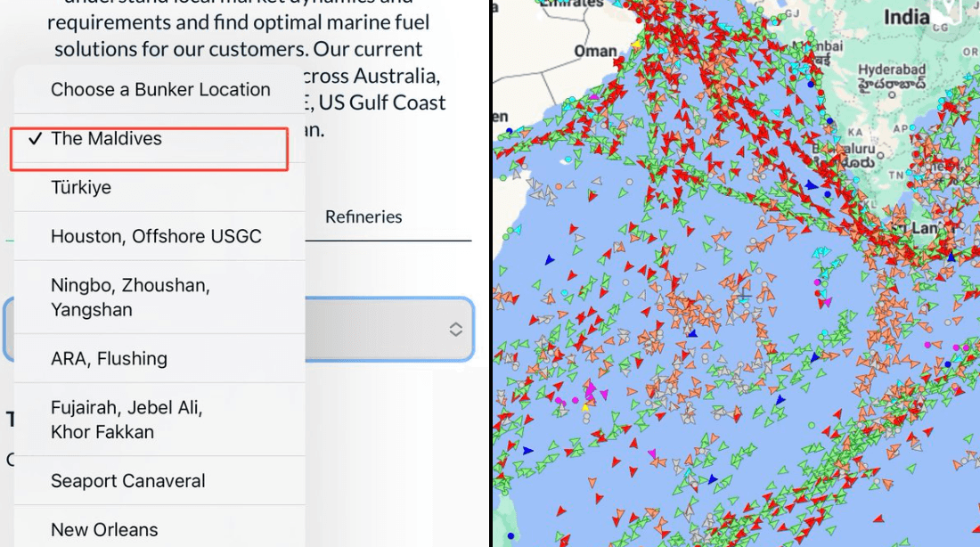Screen dimensions: 980x547
Task: Click the Oman country label on map
Action: click(x=595, y=51)
